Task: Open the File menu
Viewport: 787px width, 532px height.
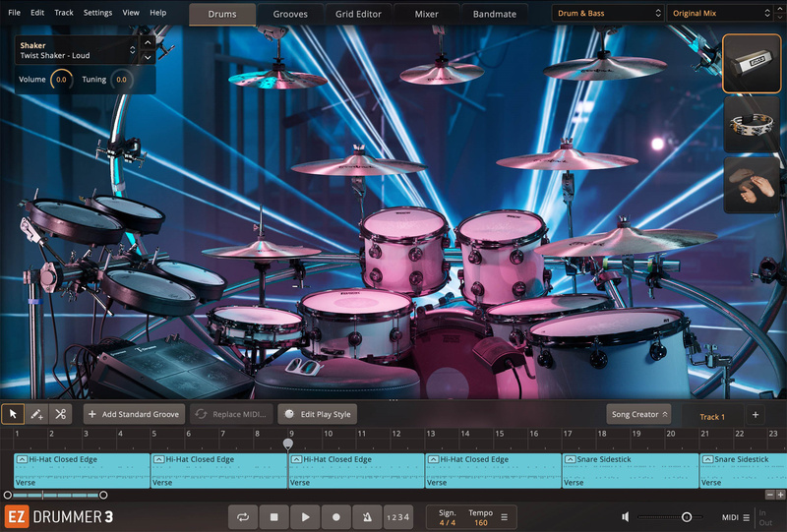Action: [x=15, y=13]
